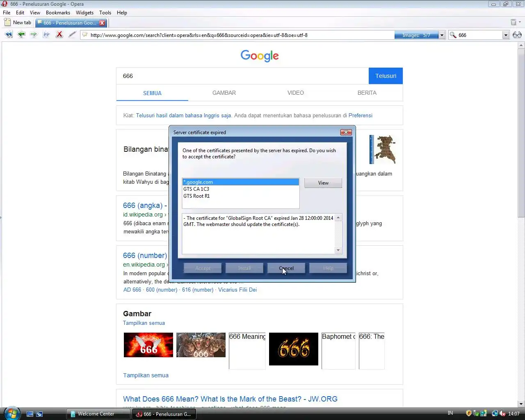Click page icon in address bar
The image size is (525, 420).
(85, 35)
